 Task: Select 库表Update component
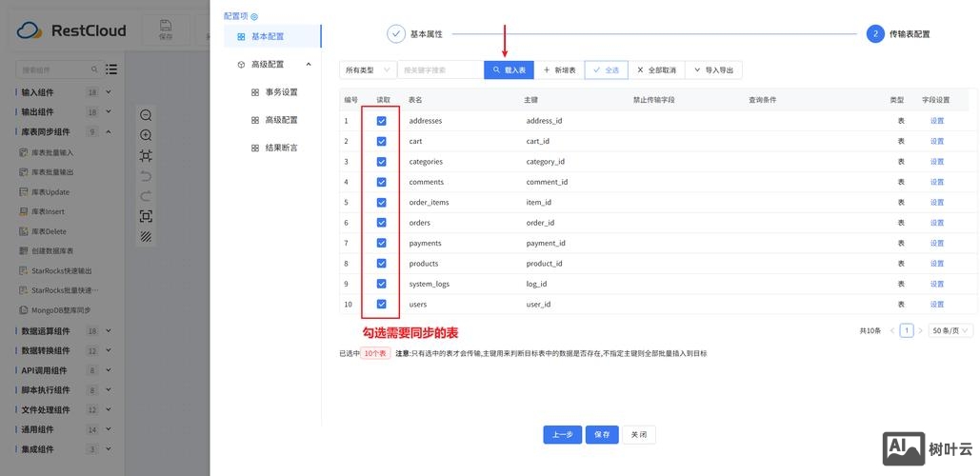[45, 191]
